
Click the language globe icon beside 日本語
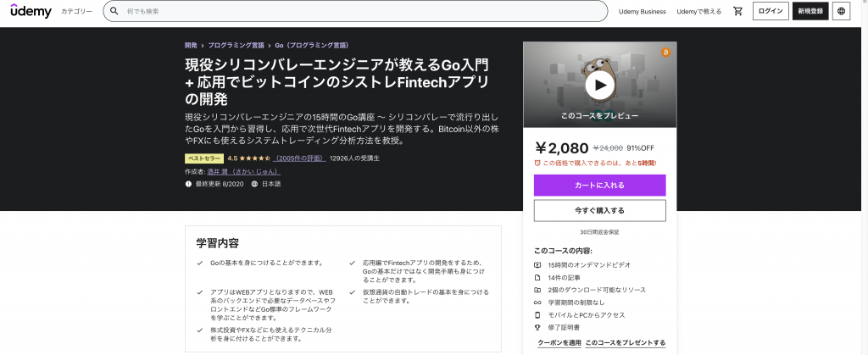point(254,184)
